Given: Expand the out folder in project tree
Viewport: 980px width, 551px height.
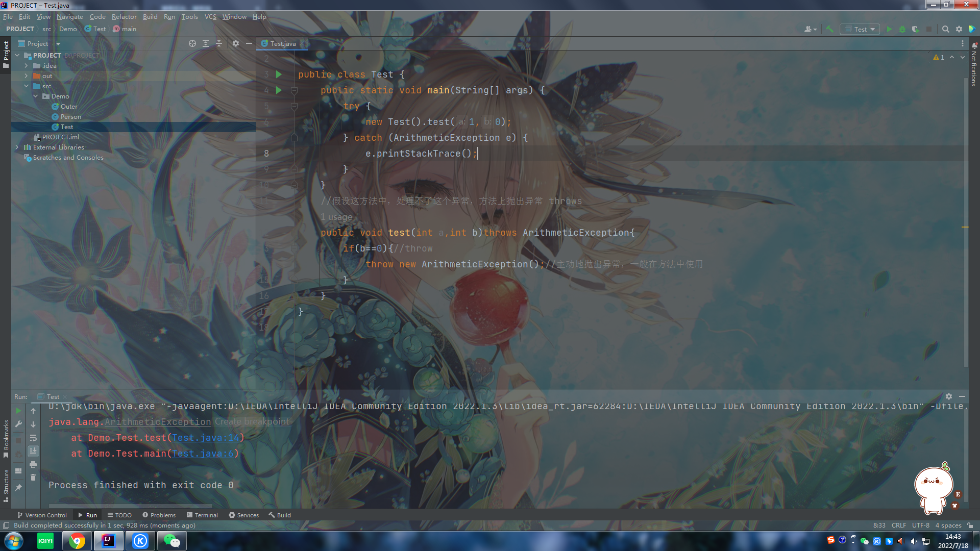Looking at the screenshot, I should click(26, 76).
